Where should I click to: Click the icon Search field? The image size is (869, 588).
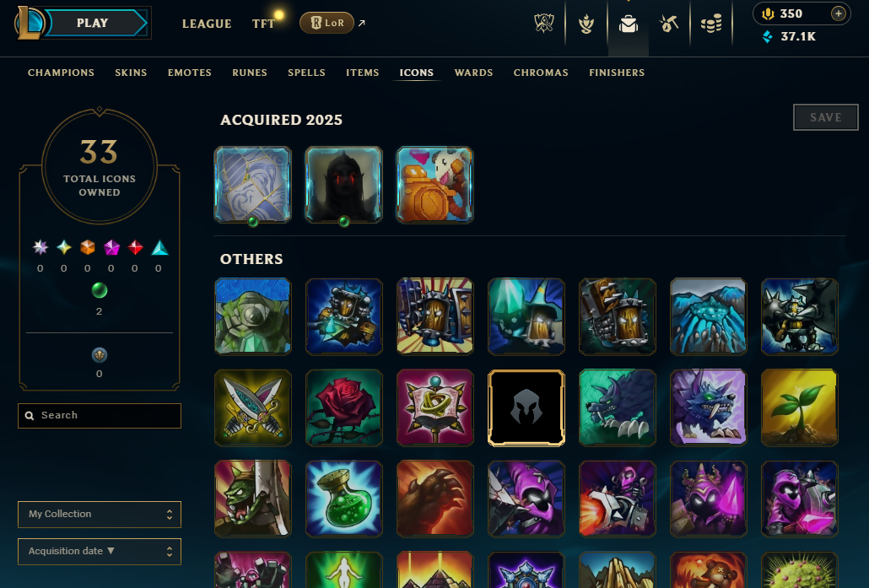[x=100, y=416]
